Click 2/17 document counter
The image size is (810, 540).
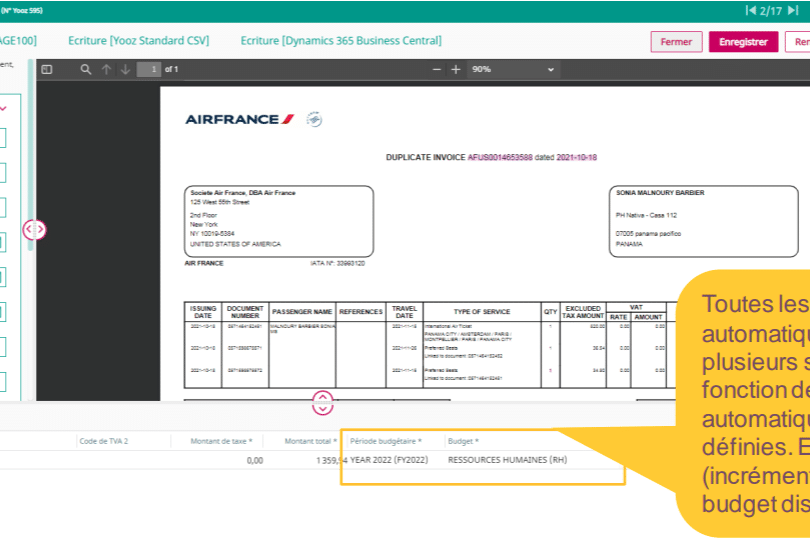(x=771, y=11)
